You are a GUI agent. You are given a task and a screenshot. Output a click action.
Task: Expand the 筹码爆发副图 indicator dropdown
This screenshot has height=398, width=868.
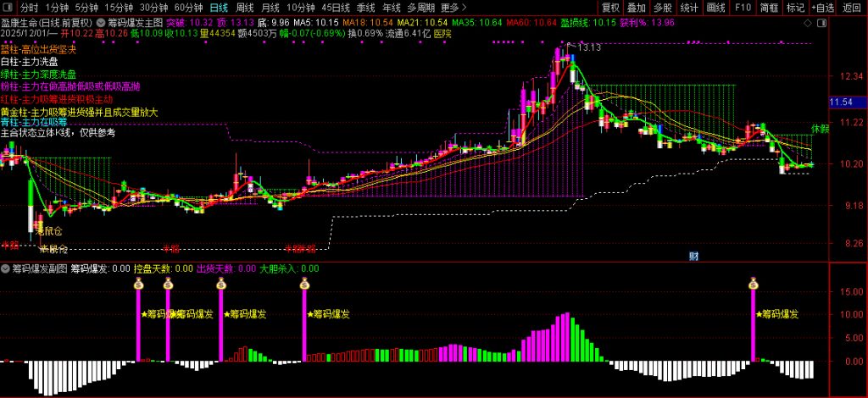[7, 268]
